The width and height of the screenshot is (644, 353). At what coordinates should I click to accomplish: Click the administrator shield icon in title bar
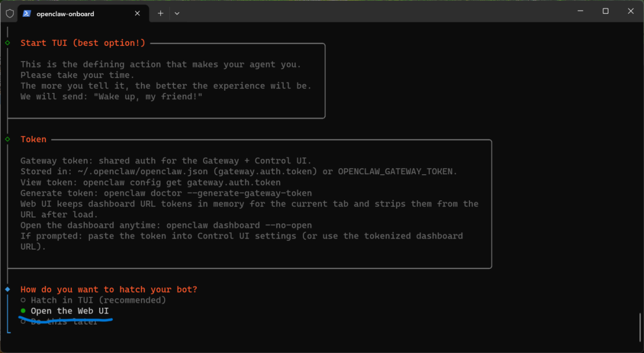click(10, 13)
